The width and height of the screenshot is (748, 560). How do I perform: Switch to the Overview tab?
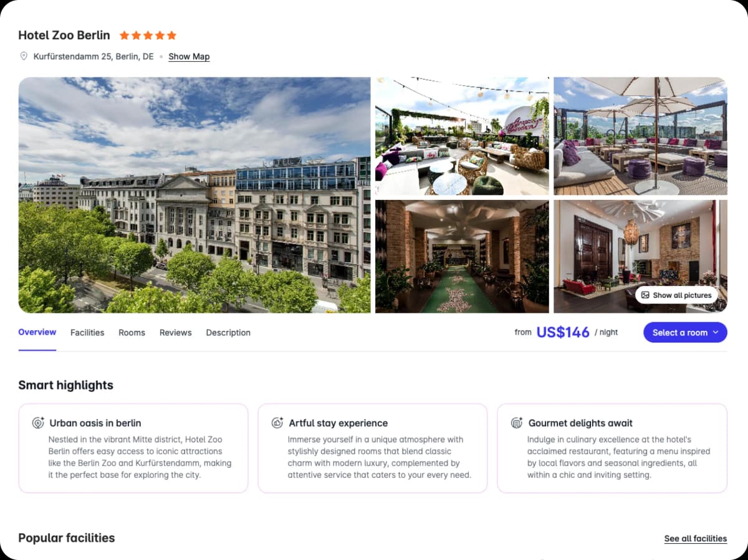point(37,332)
